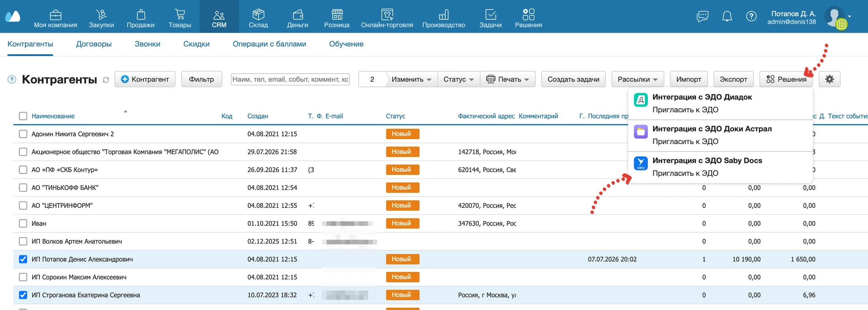The height and width of the screenshot is (310, 868).
Task: Open the Рассылки dropdown
Action: 637,79
